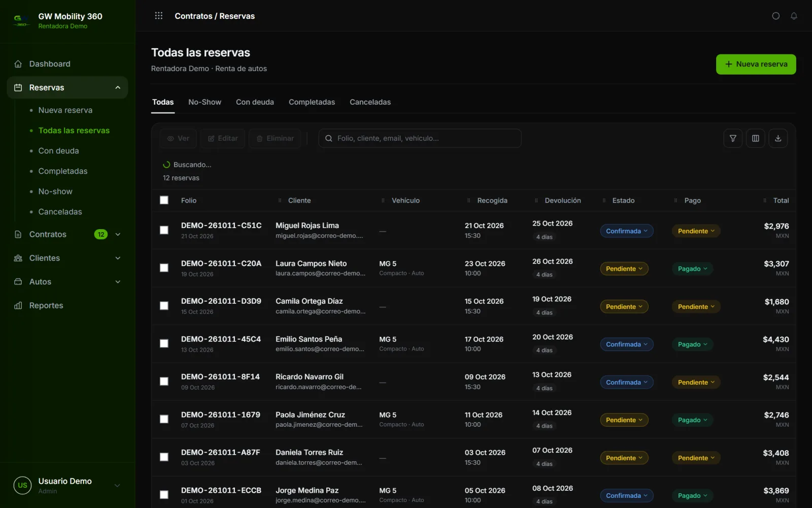Screen dimensions: 812x508
Task: Switch to the Con deuda tab
Action: click(x=255, y=102)
